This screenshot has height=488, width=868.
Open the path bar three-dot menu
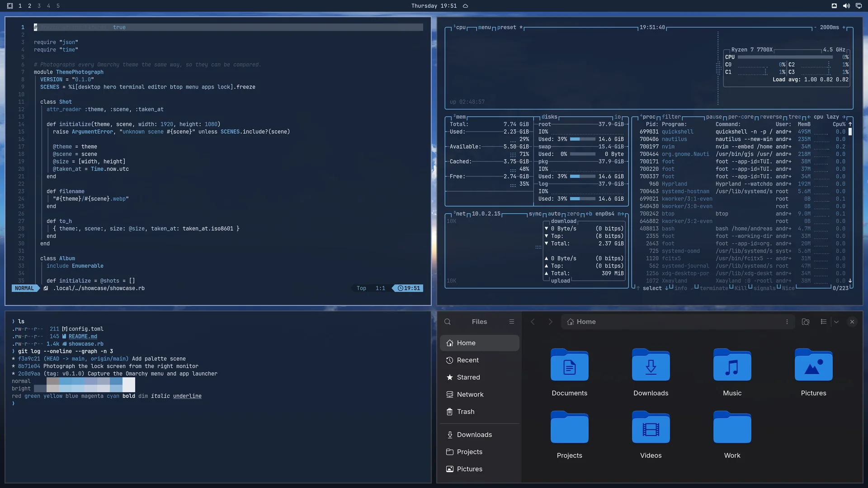787,322
